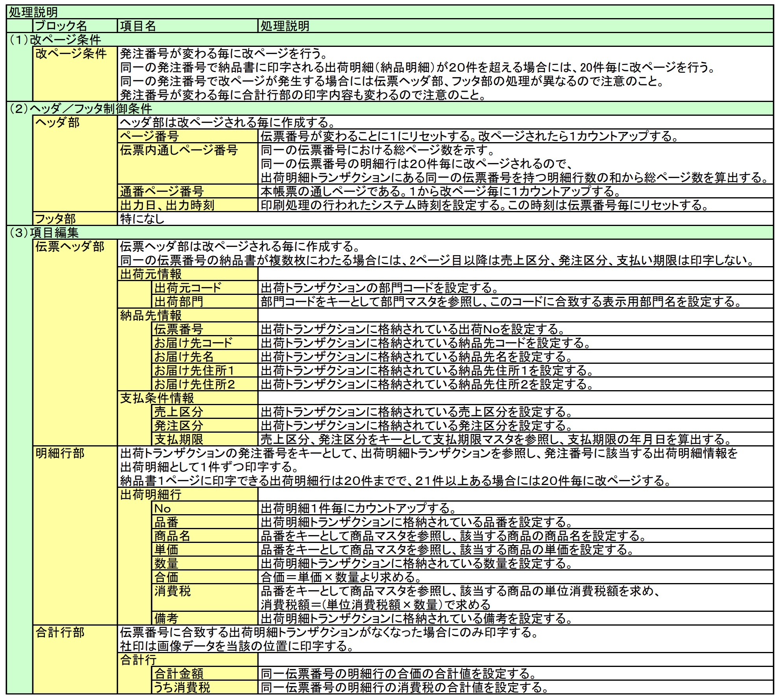Select the 支払条件情報 group cell

point(188,398)
